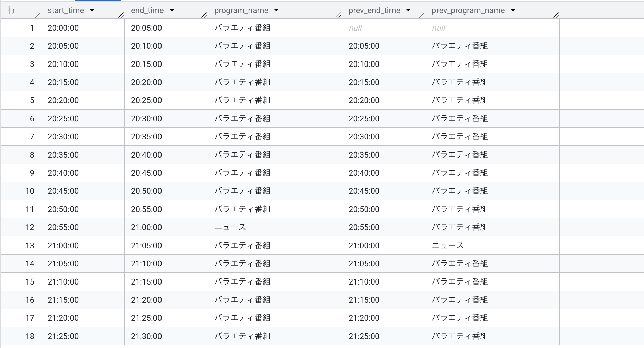Click the 行 header label
The height and width of the screenshot is (348, 644).
tap(11, 10)
